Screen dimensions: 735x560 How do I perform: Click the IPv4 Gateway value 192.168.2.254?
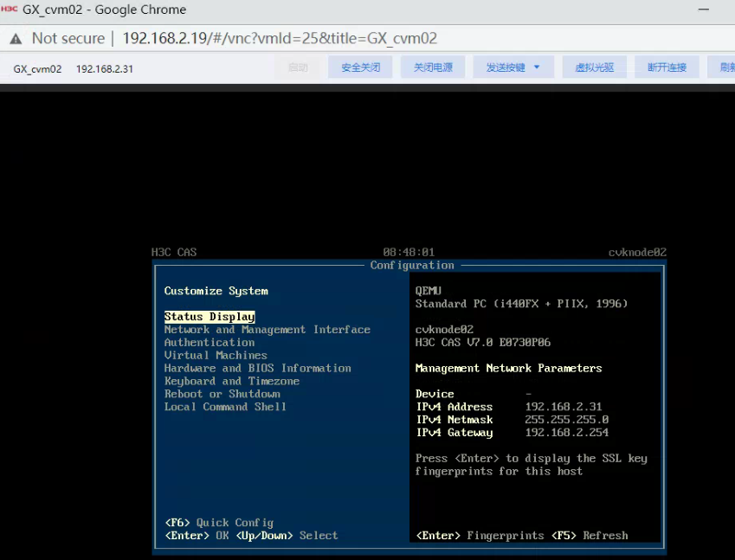(567, 433)
